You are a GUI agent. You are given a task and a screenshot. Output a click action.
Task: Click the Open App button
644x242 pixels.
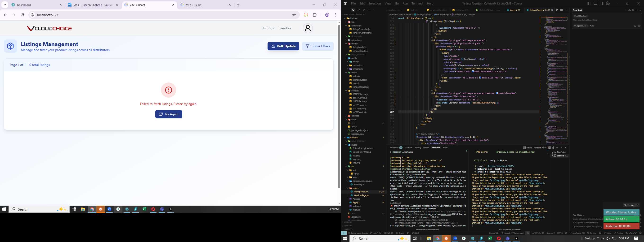631,205
